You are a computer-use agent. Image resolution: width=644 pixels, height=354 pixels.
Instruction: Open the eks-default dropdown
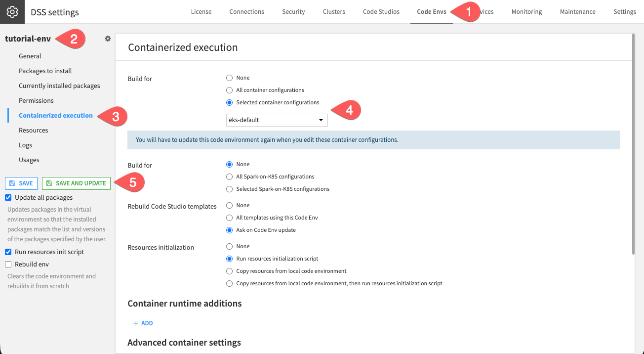click(x=277, y=120)
